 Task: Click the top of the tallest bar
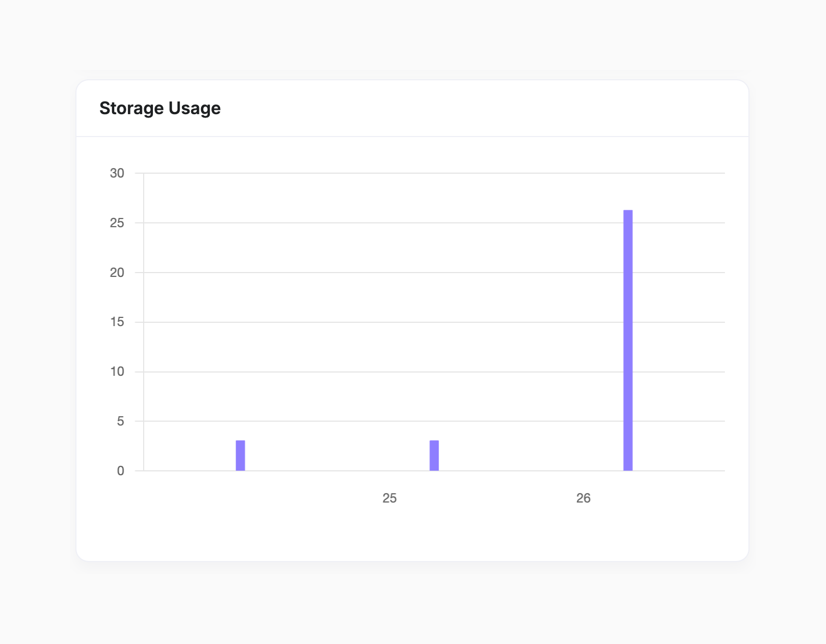pyautogui.click(x=628, y=211)
